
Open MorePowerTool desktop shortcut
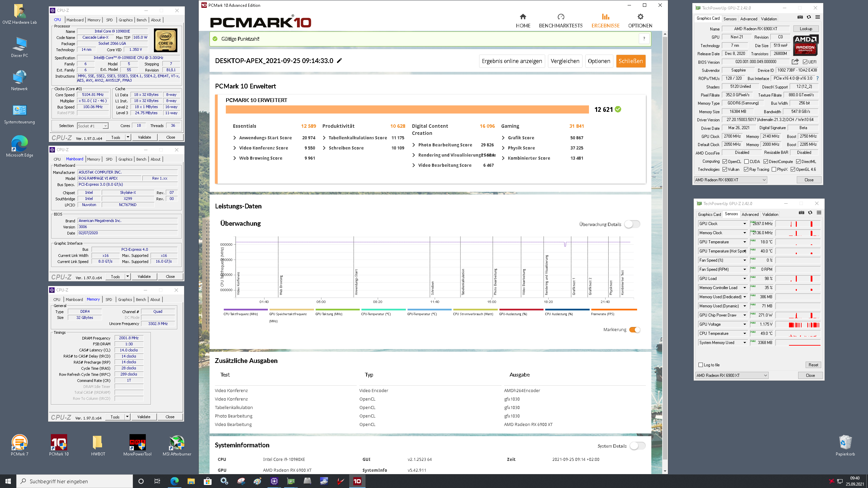point(137,445)
